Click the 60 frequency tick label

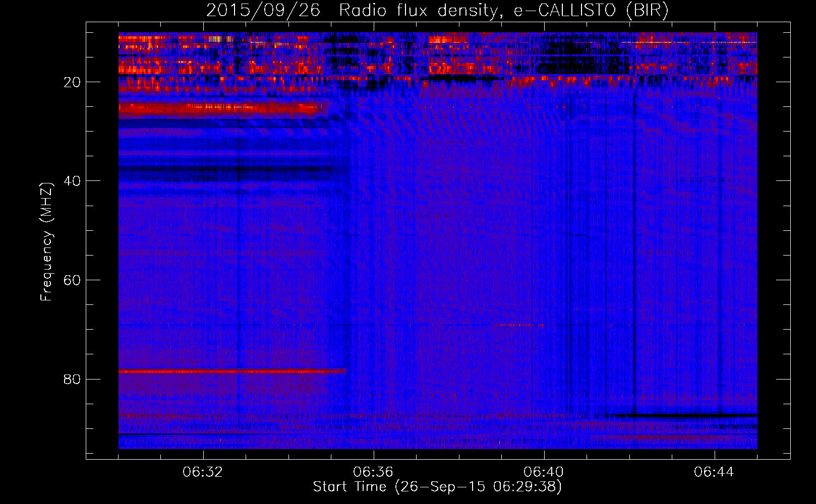click(x=73, y=280)
